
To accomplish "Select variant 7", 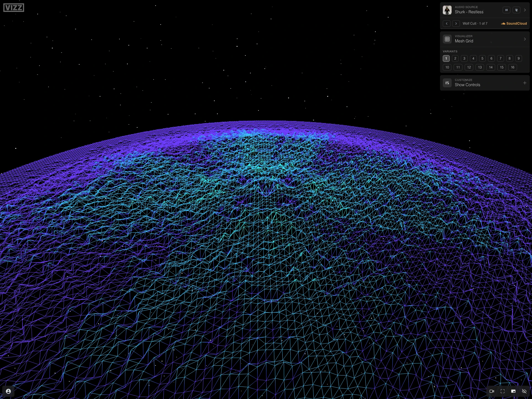I will 500,58.
